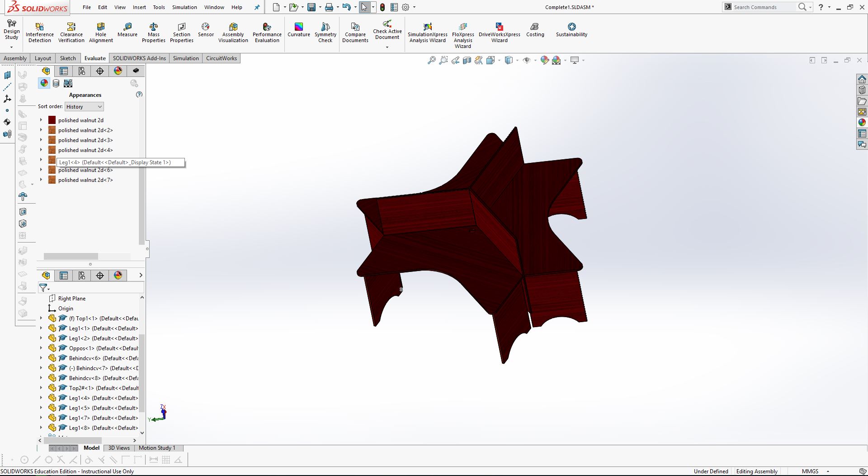The image size is (868, 476).
Task: Open the 3D Views tab
Action: pyautogui.click(x=119, y=448)
